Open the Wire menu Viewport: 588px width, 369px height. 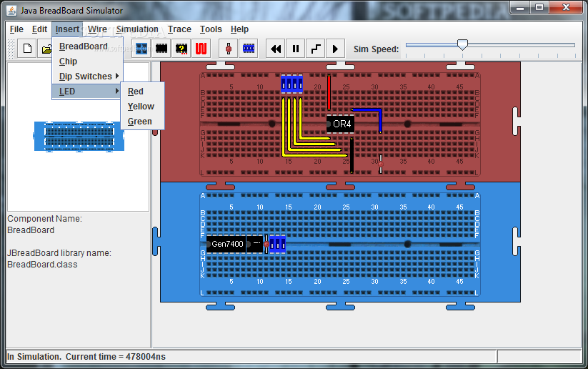[97, 29]
